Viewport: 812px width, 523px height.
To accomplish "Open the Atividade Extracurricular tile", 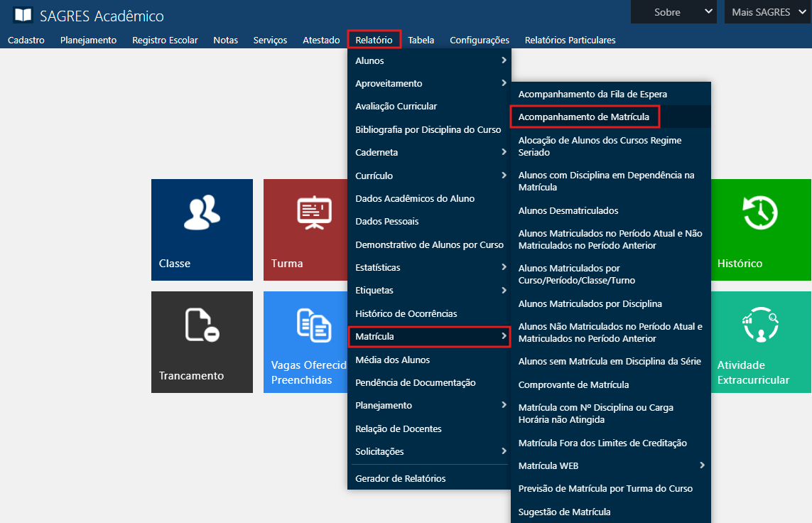I will pyautogui.click(x=759, y=341).
